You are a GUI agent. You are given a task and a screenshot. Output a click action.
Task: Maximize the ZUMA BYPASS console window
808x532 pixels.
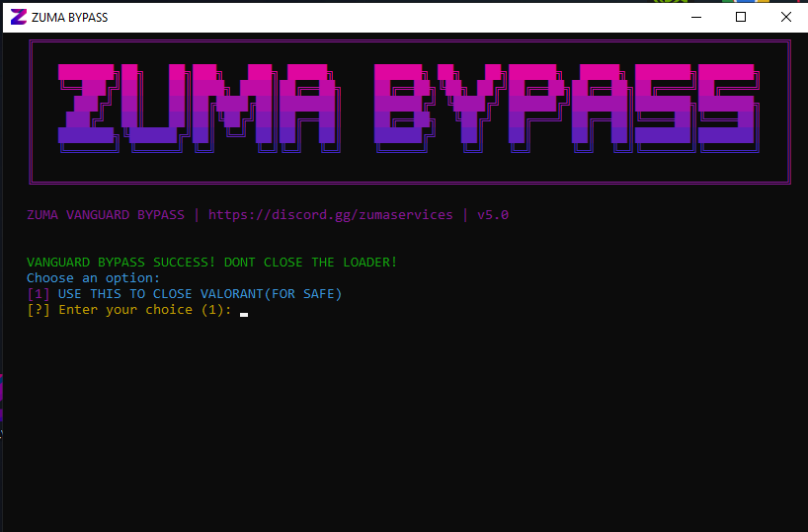[x=741, y=17]
